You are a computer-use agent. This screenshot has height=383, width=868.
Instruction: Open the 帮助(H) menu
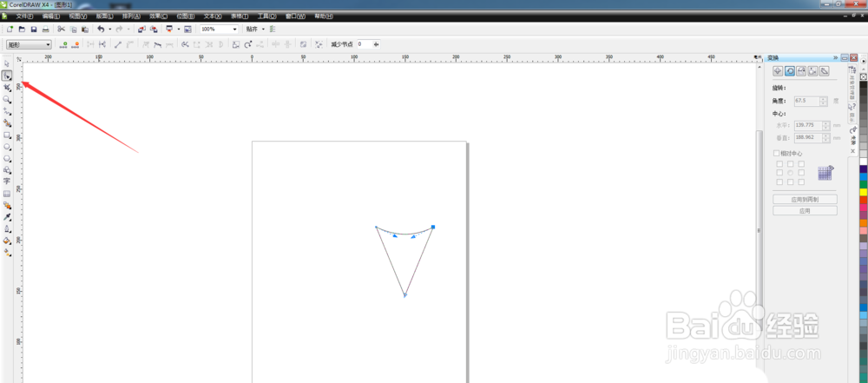tap(324, 17)
